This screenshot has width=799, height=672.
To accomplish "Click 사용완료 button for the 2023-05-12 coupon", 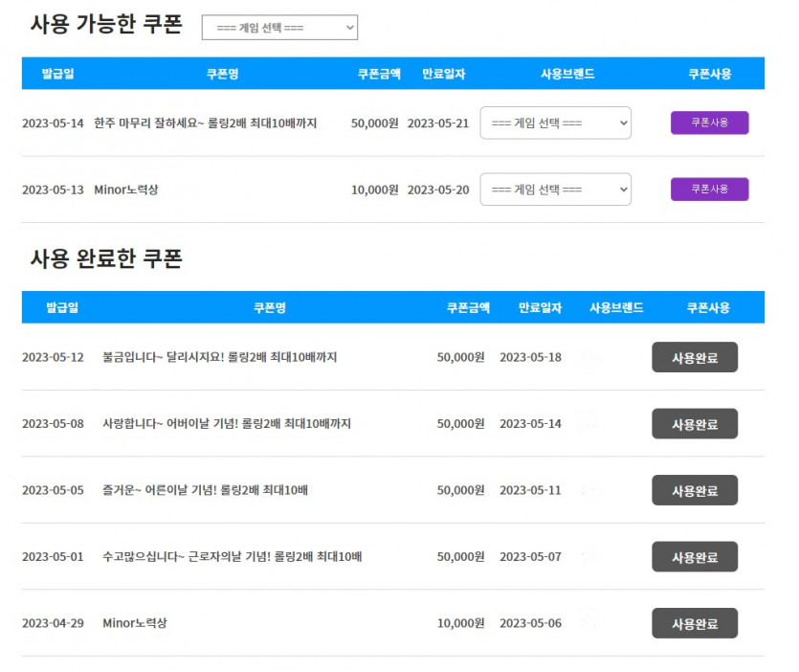I will [x=695, y=357].
